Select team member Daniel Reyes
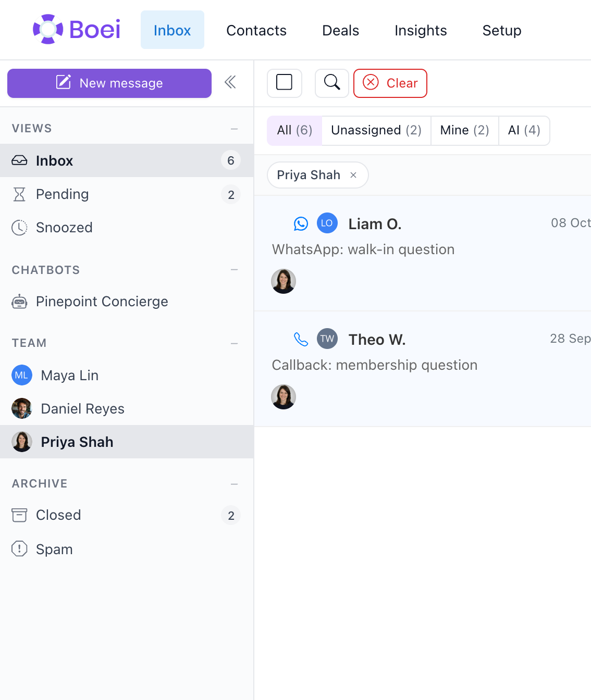This screenshot has width=591, height=700. click(x=127, y=409)
